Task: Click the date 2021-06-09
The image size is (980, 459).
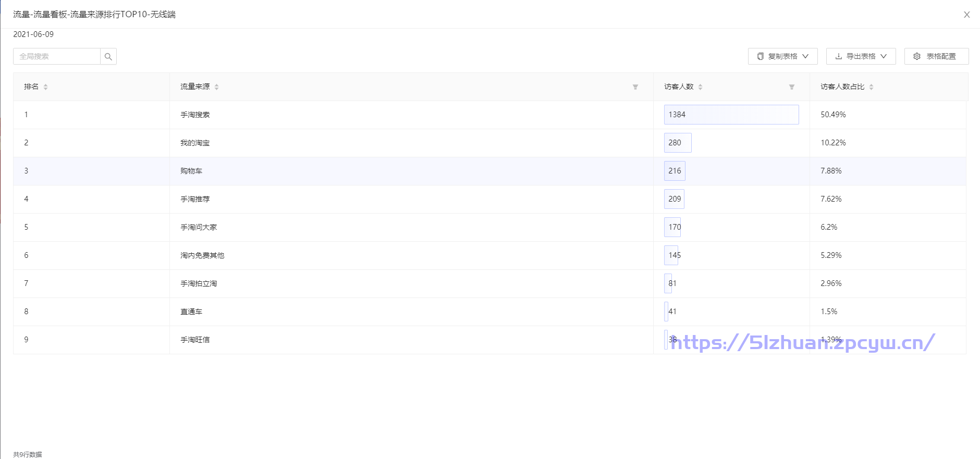Action: pos(33,34)
